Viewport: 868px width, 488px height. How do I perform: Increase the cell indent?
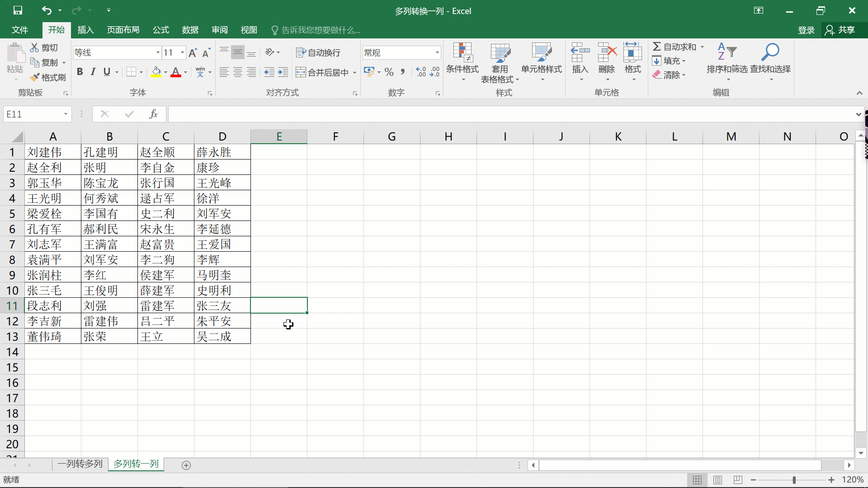click(283, 72)
